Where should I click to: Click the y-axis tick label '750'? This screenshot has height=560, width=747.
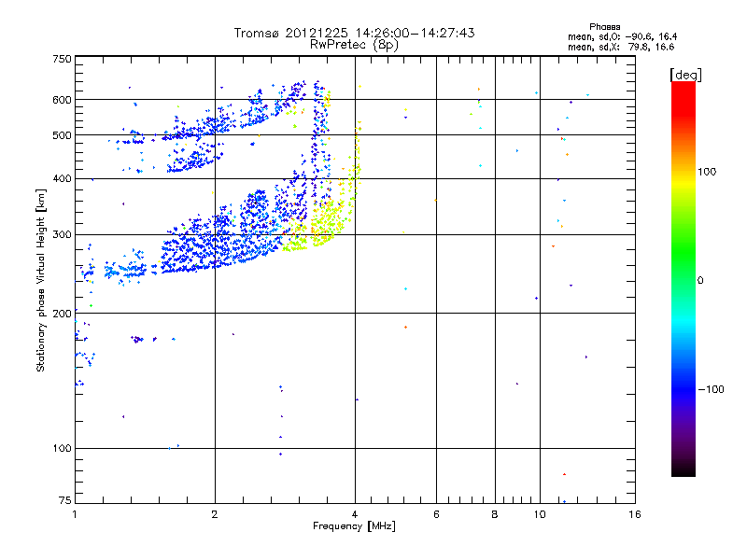pyautogui.click(x=62, y=59)
